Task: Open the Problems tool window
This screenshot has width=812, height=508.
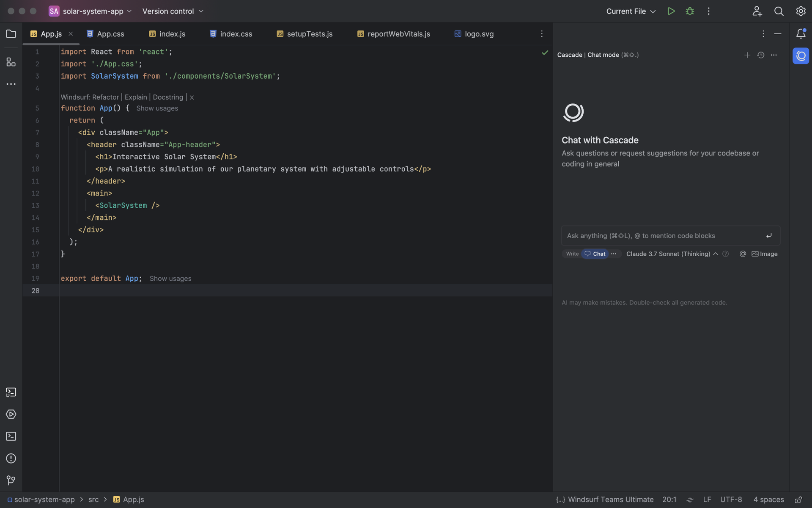Action: [11, 458]
